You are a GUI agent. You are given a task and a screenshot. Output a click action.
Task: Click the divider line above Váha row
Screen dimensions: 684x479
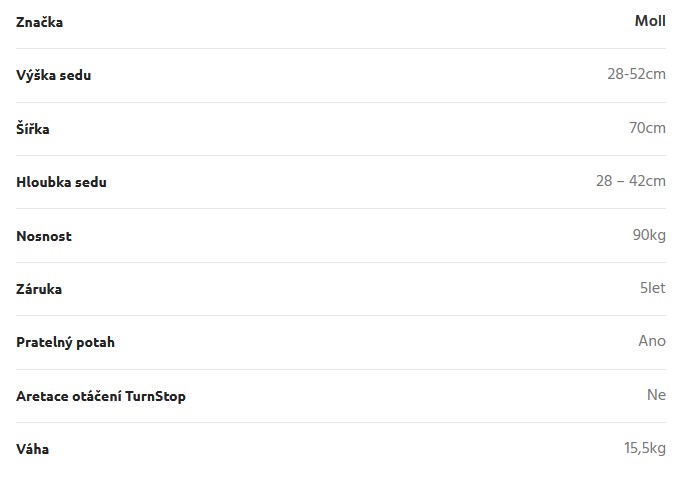pos(341,422)
